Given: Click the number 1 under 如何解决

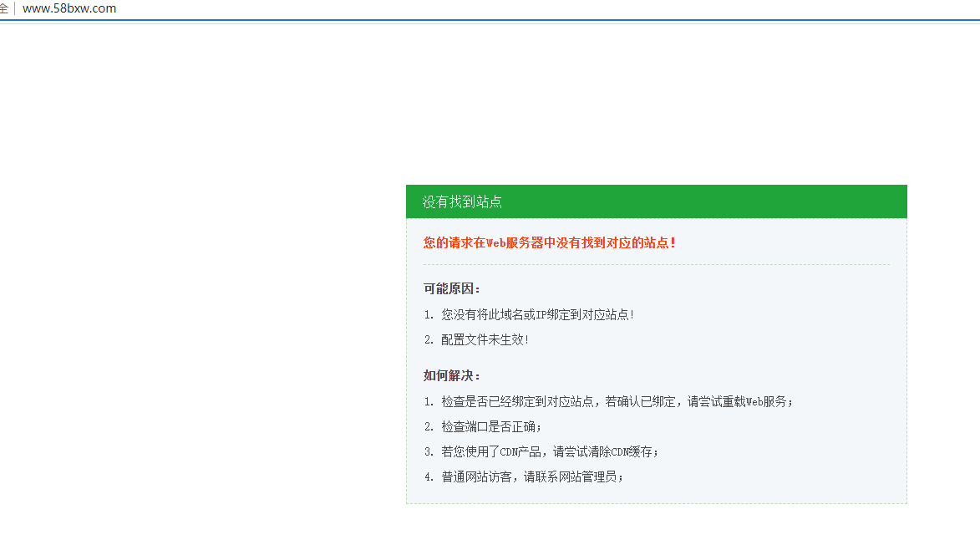Looking at the screenshot, I should (428, 401).
